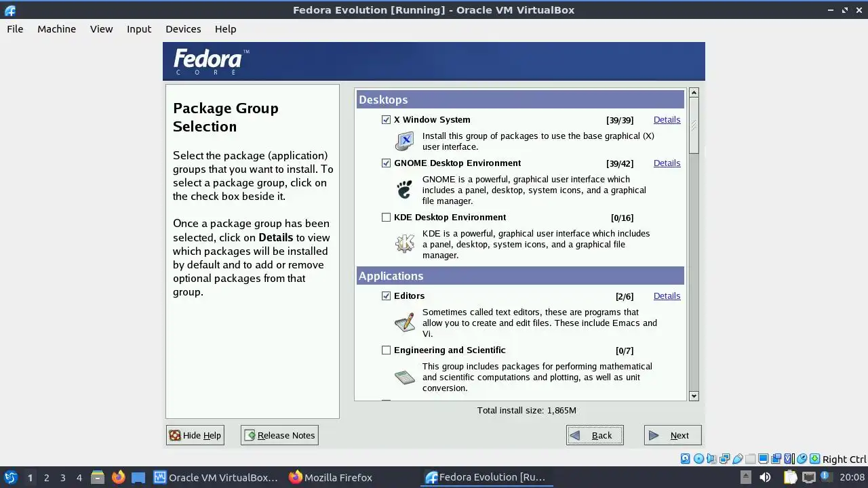
Task: Open the file manager taskbar launcher
Action: [x=98, y=477]
